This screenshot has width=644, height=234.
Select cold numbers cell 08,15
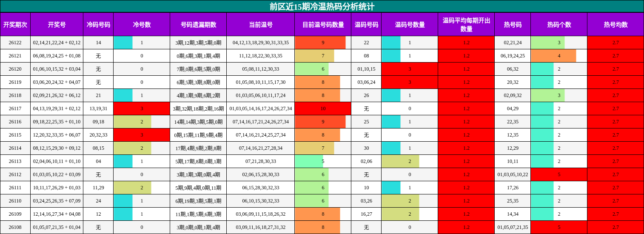[98, 148]
